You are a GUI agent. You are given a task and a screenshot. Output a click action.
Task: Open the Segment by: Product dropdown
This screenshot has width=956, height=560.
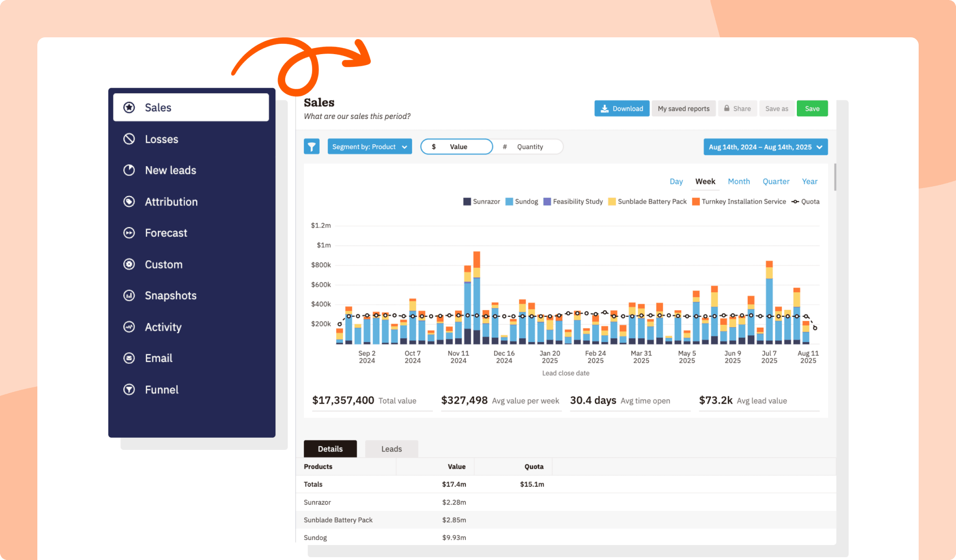(370, 146)
